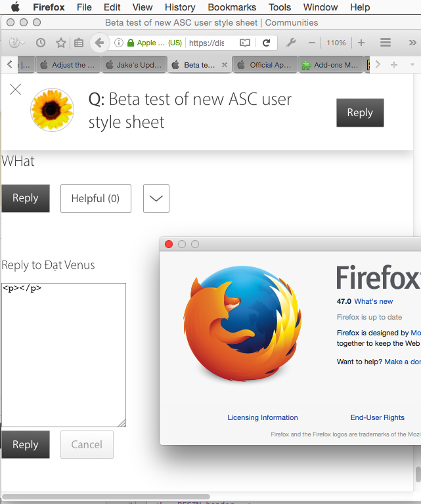This screenshot has height=504, width=421.
Task: Open the Tools menu
Action: click(x=280, y=7)
